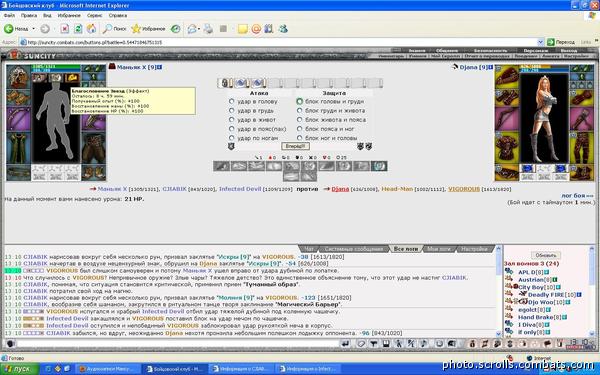Click the chat log vertical scrollbar
The width and height of the screenshot is (600, 375).
pyautogui.click(x=498, y=291)
